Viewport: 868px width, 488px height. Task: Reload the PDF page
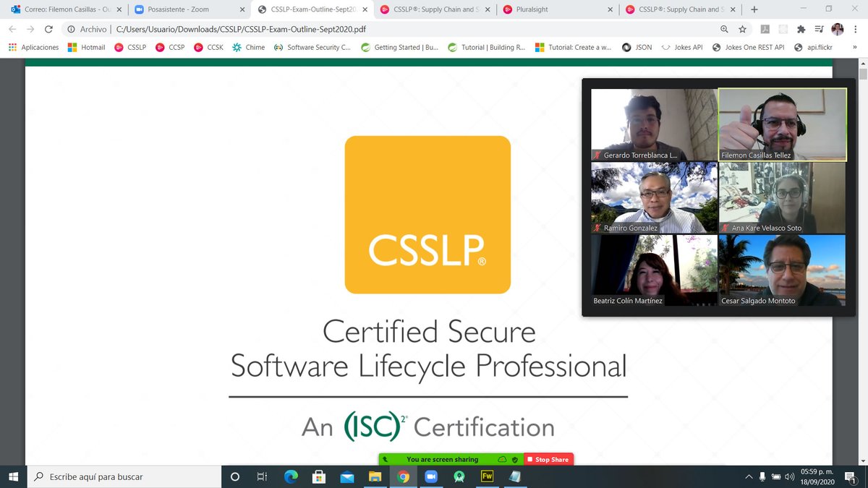(x=48, y=29)
